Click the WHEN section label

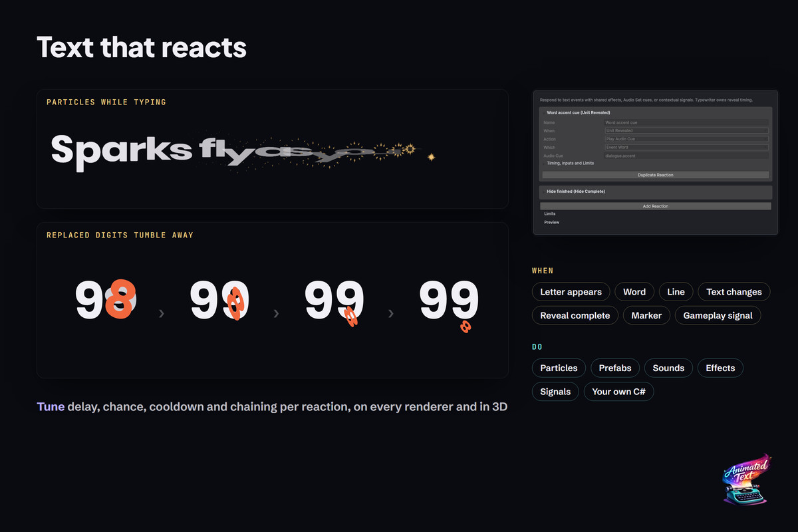point(543,271)
